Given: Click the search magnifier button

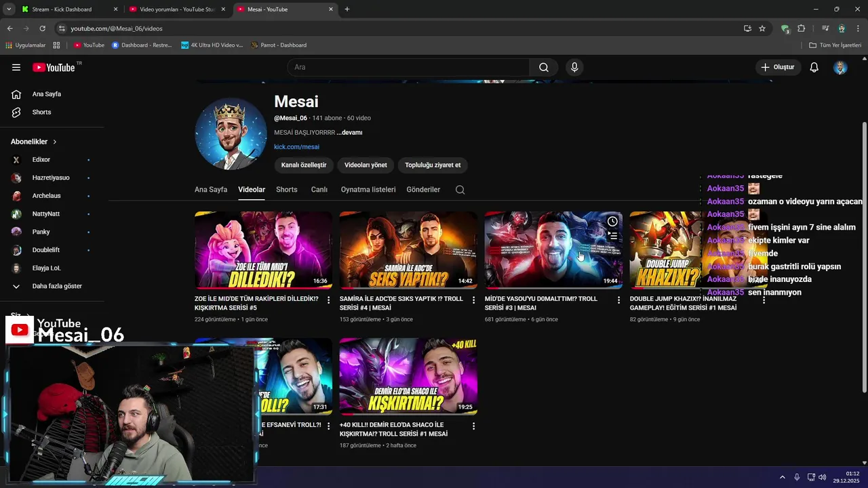Looking at the screenshot, I should point(544,67).
